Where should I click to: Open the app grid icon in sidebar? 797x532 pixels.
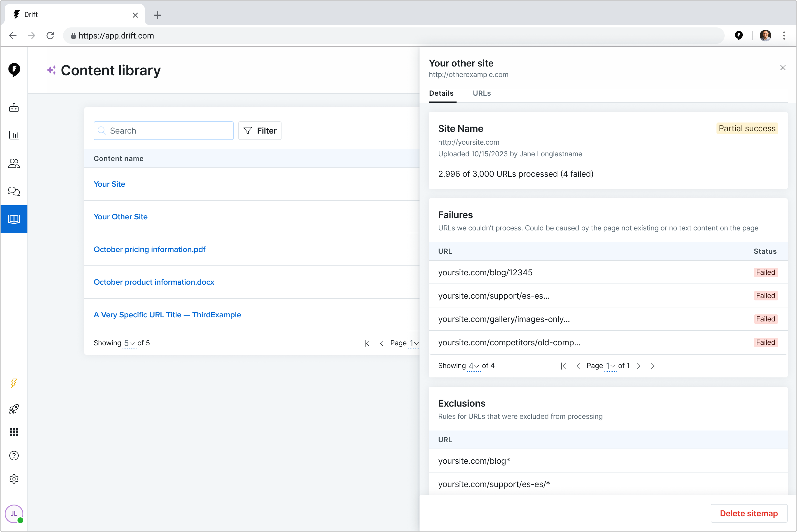[x=14, y=432]
